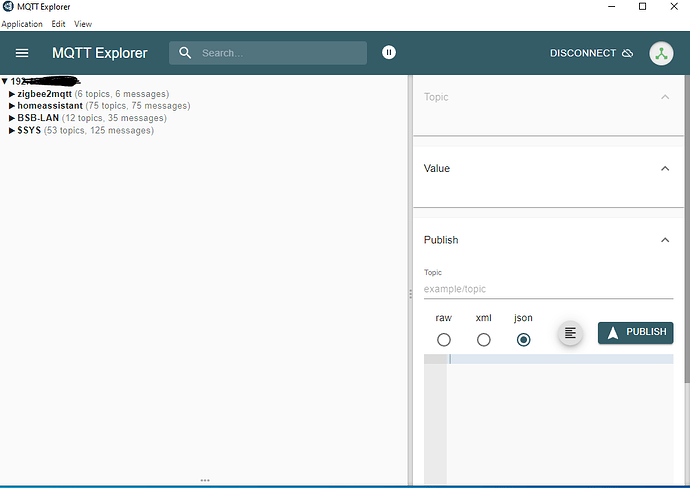Open the hamburger menu
The image size is (690, 488).
22,53
